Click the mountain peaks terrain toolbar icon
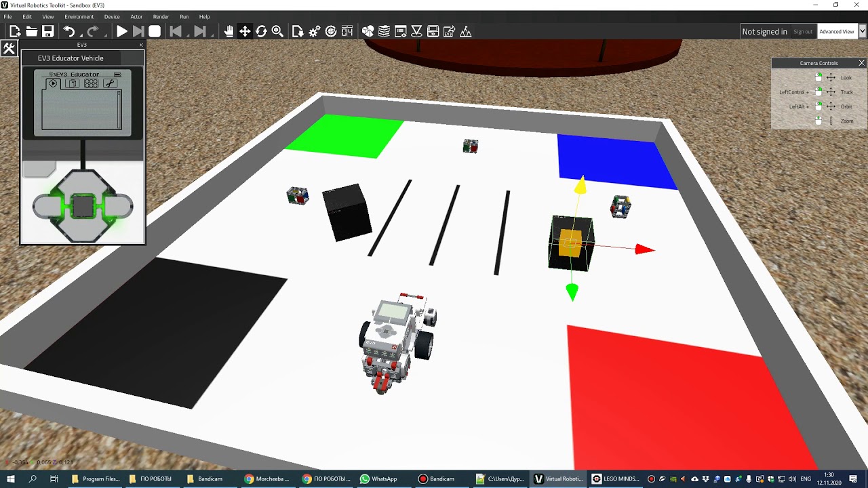The image size is (868, 488). (465, 31)
